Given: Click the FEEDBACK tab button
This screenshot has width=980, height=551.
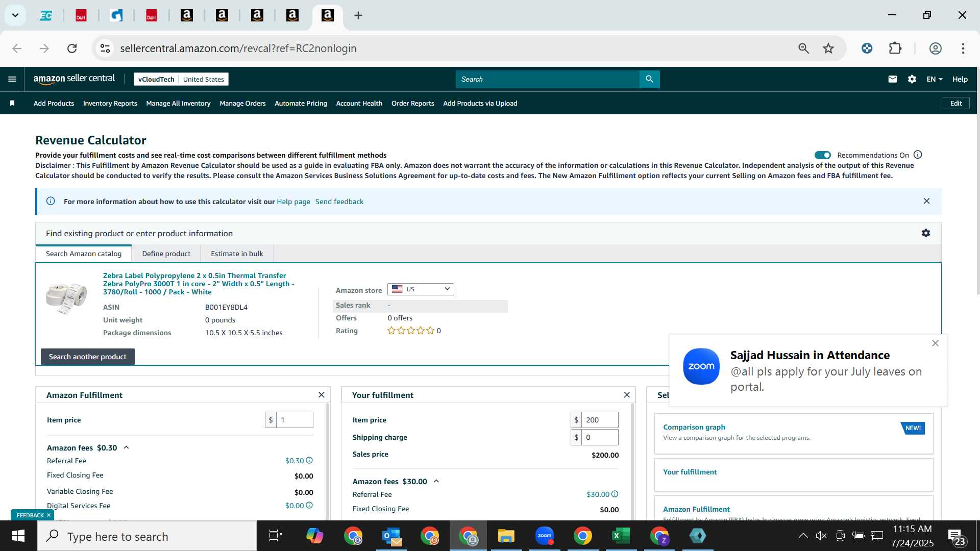Looking at the screenshot, I should (30, 515).
